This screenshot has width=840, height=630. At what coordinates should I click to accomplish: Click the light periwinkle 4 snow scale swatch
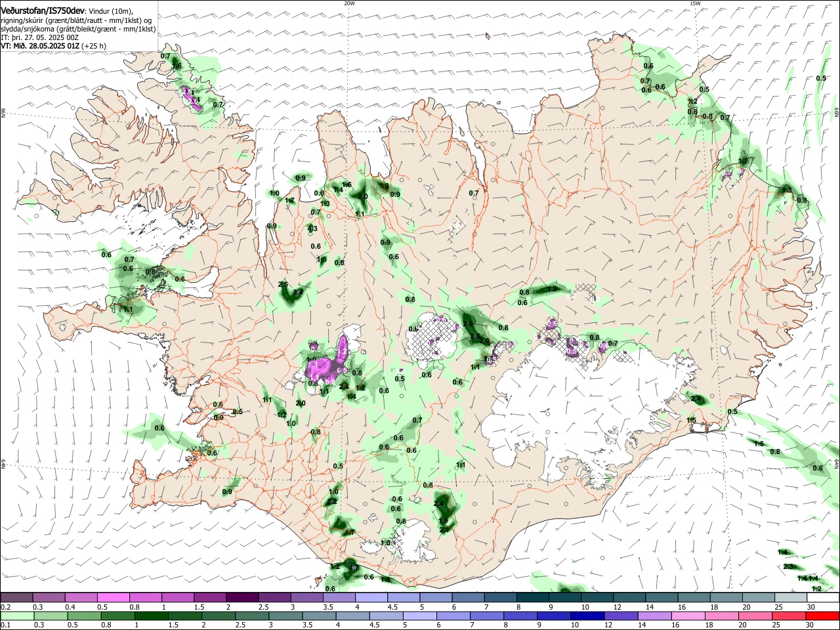[x=371, y=597]
